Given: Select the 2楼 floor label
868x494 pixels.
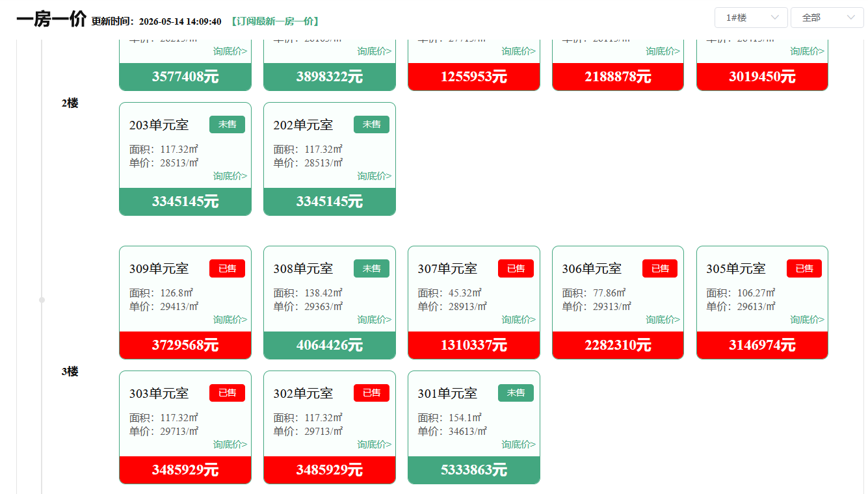Looking at the screenshot, I should point(70,103).
